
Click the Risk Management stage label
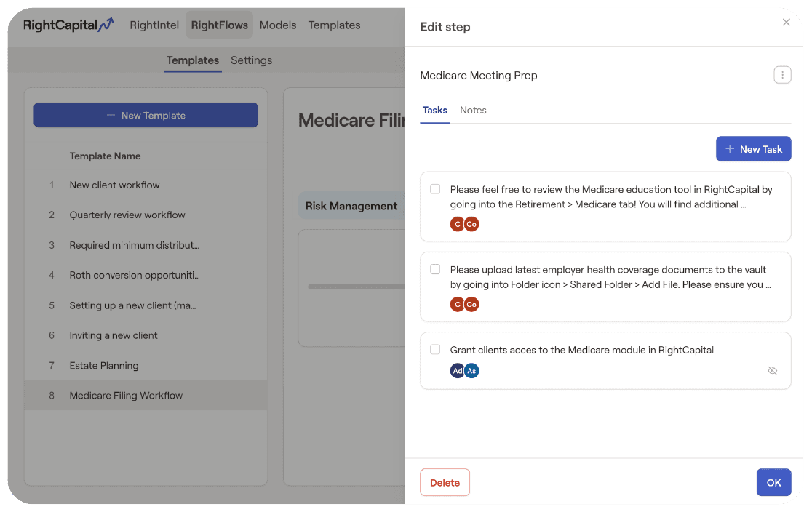pyautogui.click(x=351, y=206)
